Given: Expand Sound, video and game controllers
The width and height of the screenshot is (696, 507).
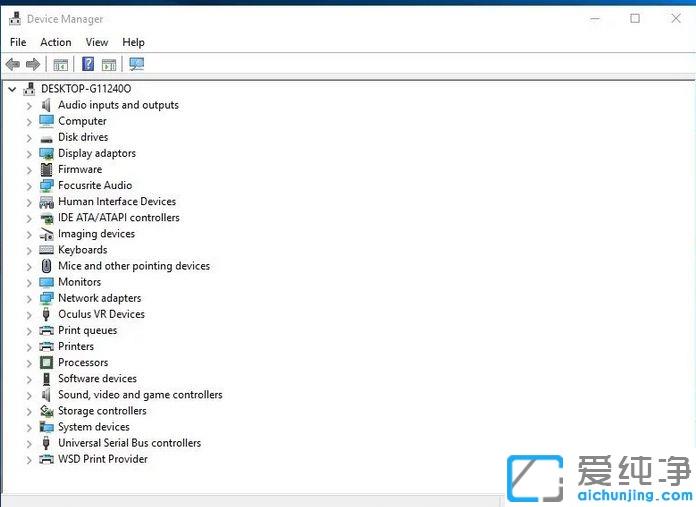Looking at the screenshot, I should (x=29, y=395).
